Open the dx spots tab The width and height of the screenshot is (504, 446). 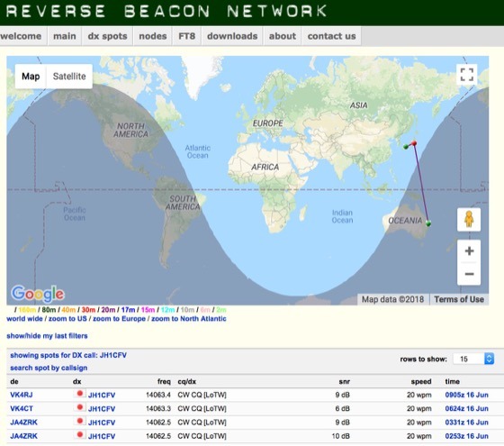(107, 36)
